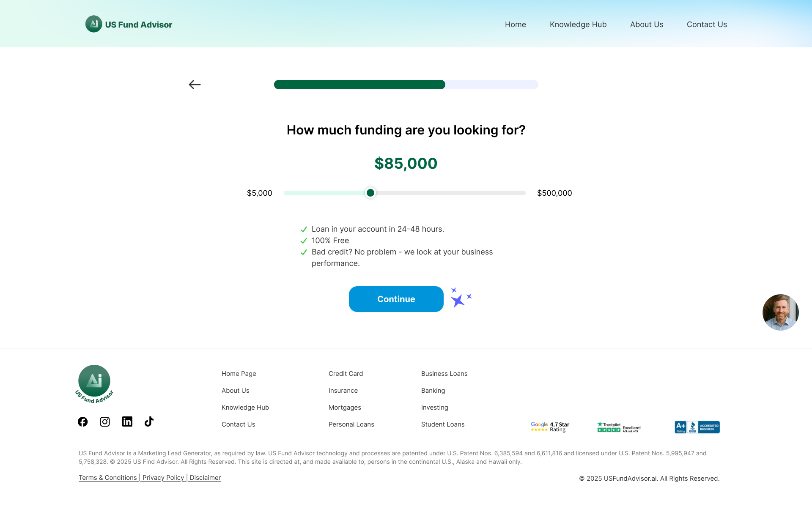Open the Facebook social icon

tap(83, 422)
